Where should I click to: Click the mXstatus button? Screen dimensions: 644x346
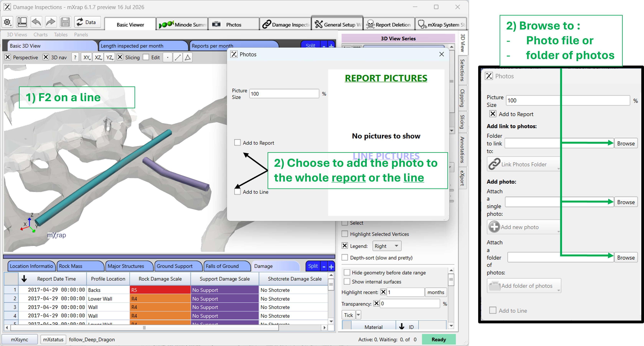(x=53, y=339)
